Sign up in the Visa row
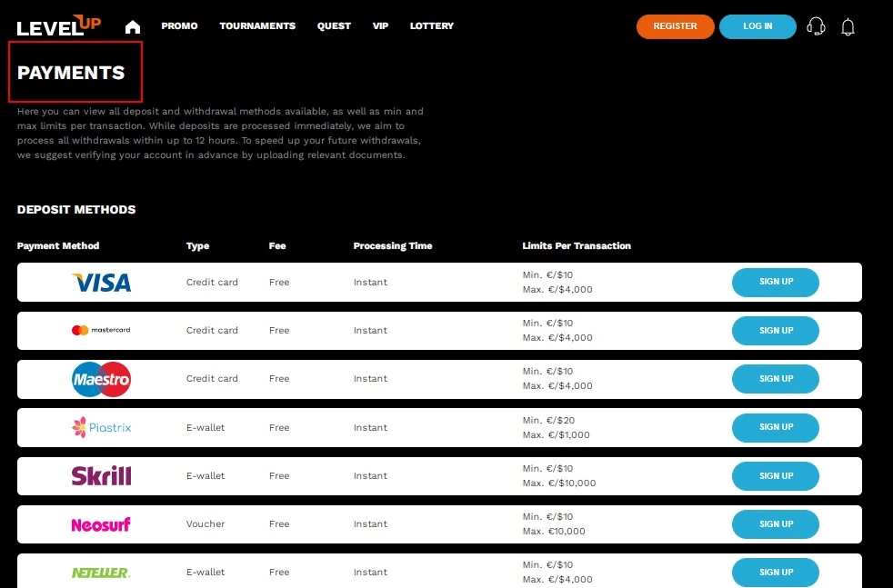This screenshot has height=588, width=893. coord(776,283)
